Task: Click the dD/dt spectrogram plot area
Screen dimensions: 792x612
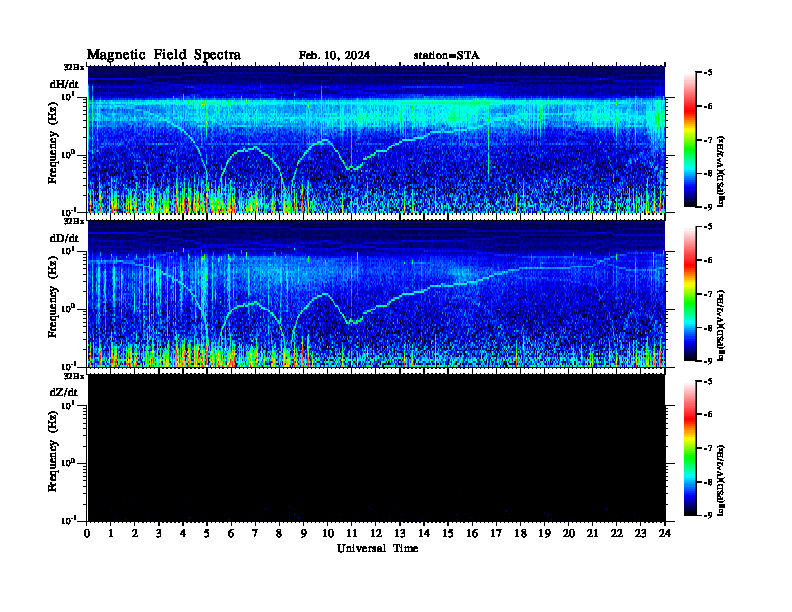Action: pyautogui.click(x=377, y=293)
